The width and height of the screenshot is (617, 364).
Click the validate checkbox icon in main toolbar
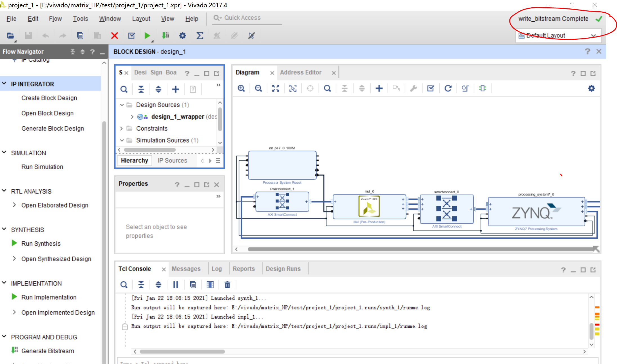coord(131,35)
